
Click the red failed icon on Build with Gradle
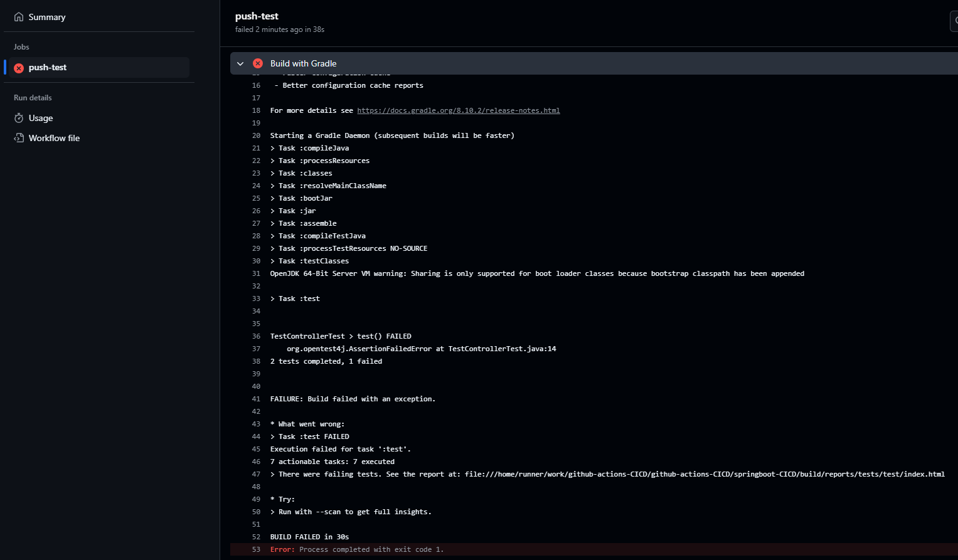point(258,63)
